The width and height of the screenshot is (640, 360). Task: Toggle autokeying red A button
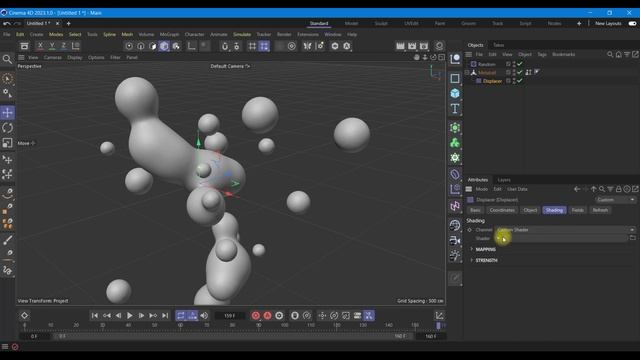click(x=267, y=316)
